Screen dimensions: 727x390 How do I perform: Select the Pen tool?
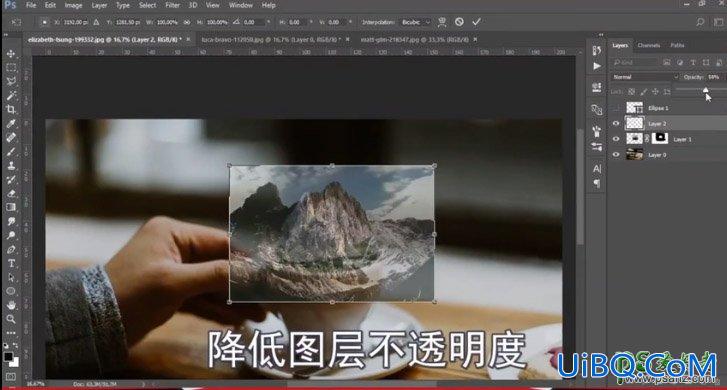pos(11,249)
